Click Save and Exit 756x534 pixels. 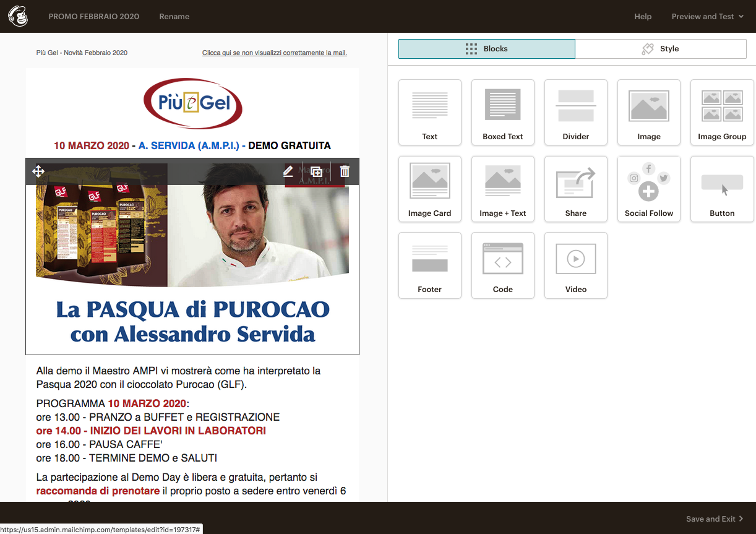point(715,519)
